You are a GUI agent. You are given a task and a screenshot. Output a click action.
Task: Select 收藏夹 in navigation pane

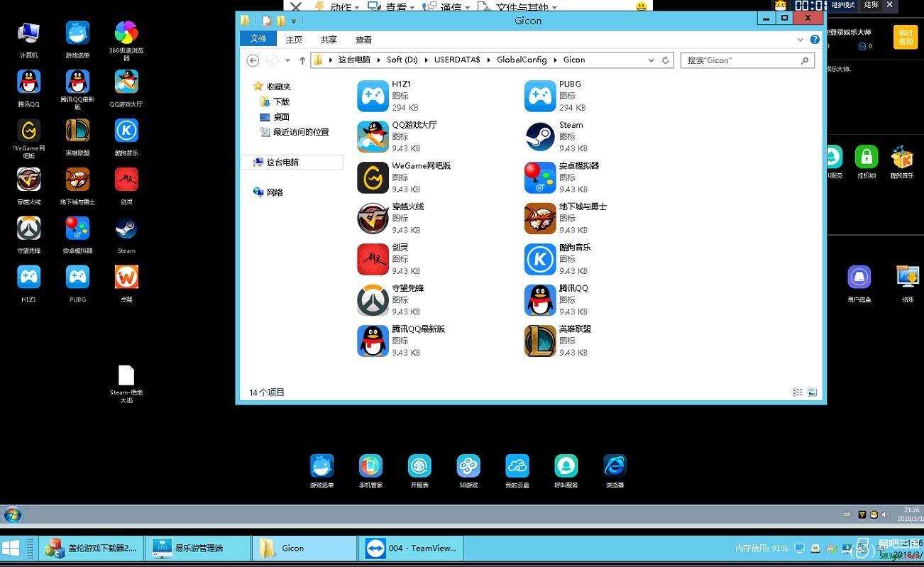(x=272, y=87)
